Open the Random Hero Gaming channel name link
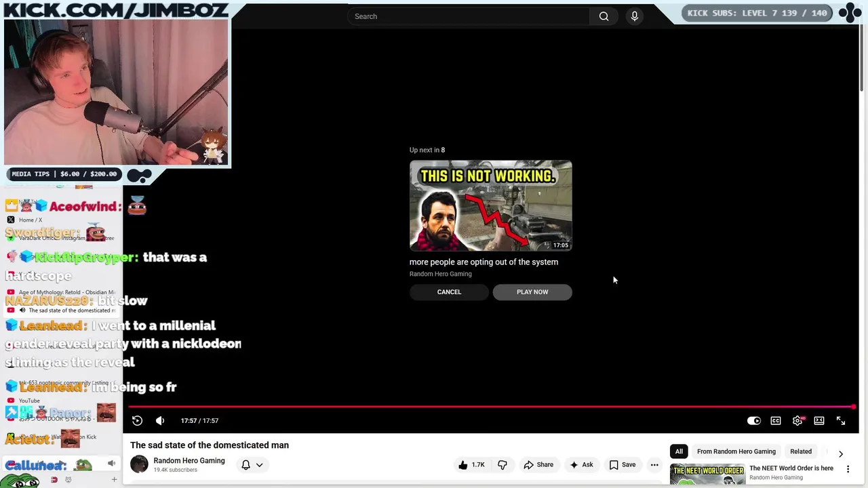This screenshot has width=868, height=488. coord(189,461)
